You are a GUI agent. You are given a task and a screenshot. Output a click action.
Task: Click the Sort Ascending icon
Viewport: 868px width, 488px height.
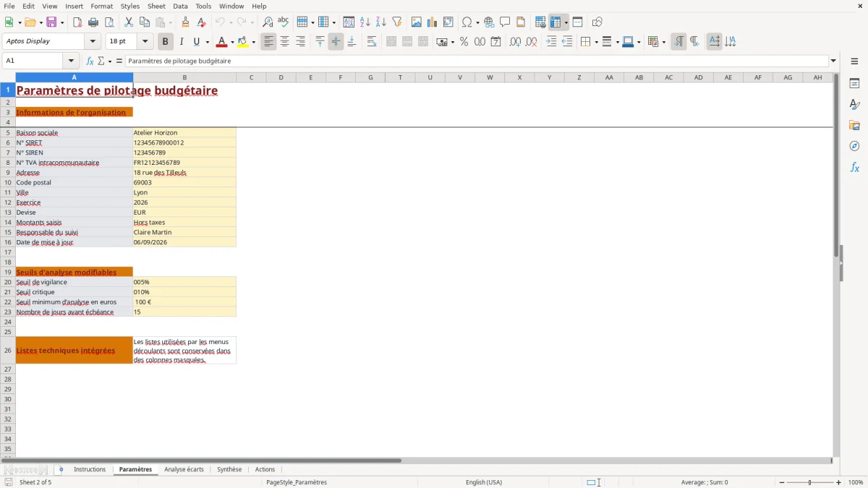point(365,22)
